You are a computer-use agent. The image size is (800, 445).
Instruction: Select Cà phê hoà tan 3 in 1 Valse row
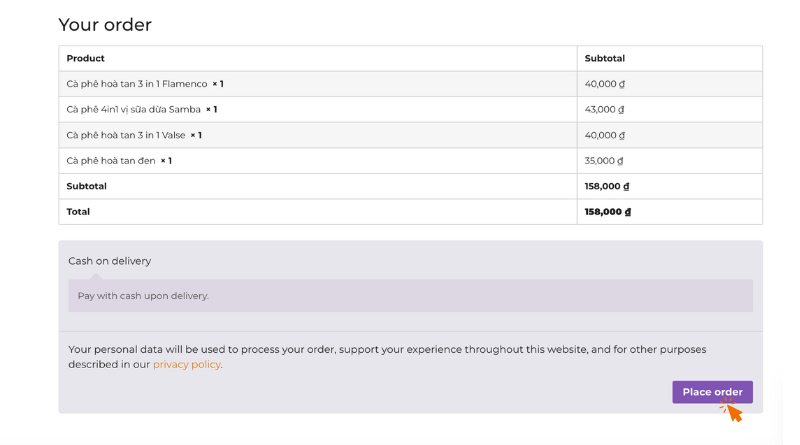coord(410,135)
